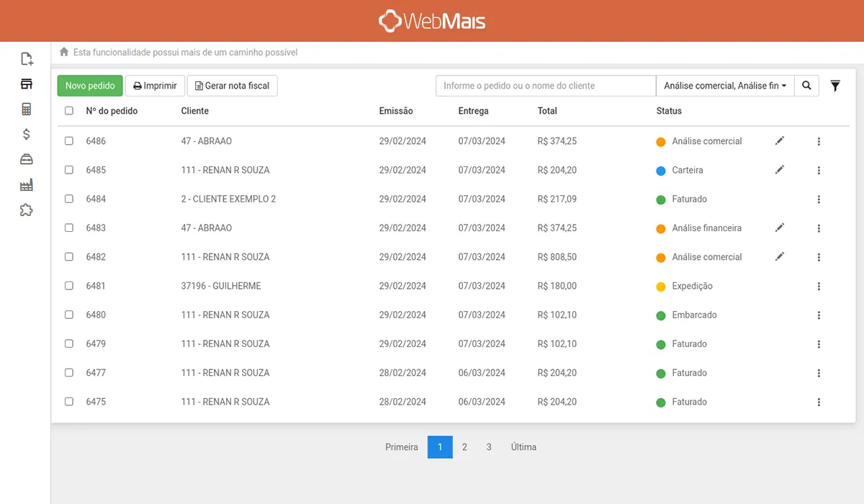Edit order 6486 using its pencil icon
The height and width of the screenshot is (504, 864).
[779, 141]
